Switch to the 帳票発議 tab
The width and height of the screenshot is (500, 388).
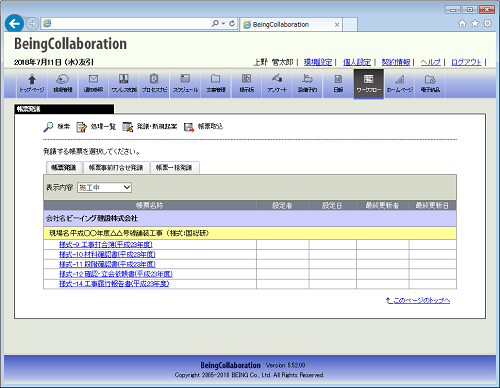[x=63, y=168]
